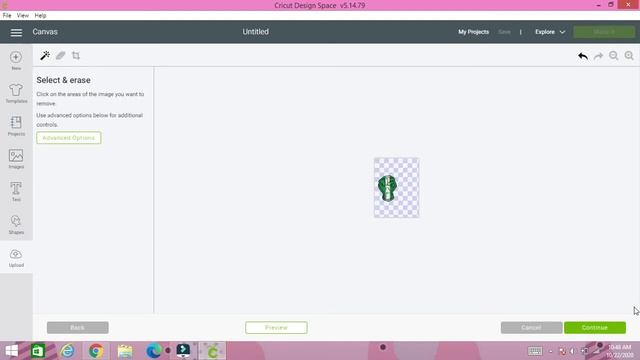640x360 pixels.
Task: Click the touch keyboard tray icon
Action: (535, 351)
